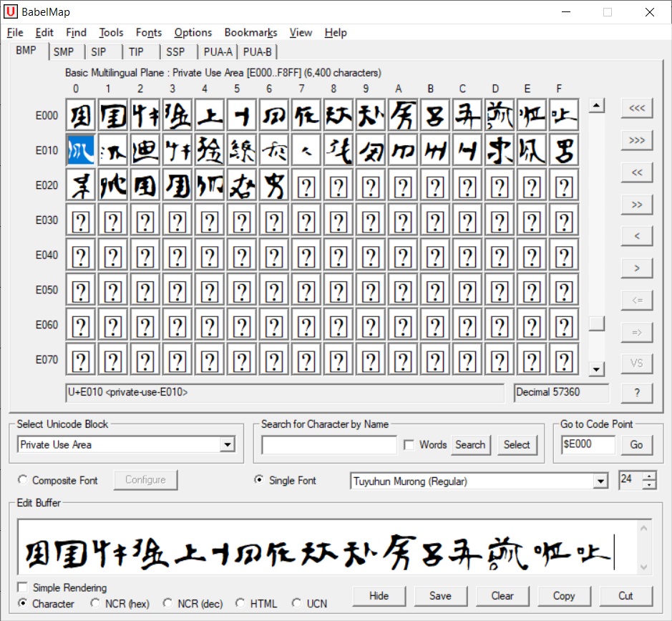Click the character grid scroll up arrow
The width and height of the screenshot is (672, 621).
597,105
